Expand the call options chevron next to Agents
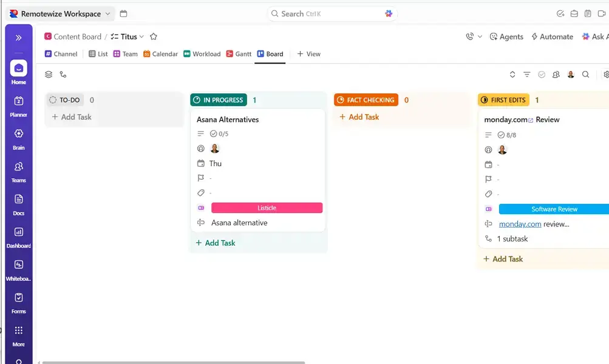The image size is (609, 364). coord(479,36)
